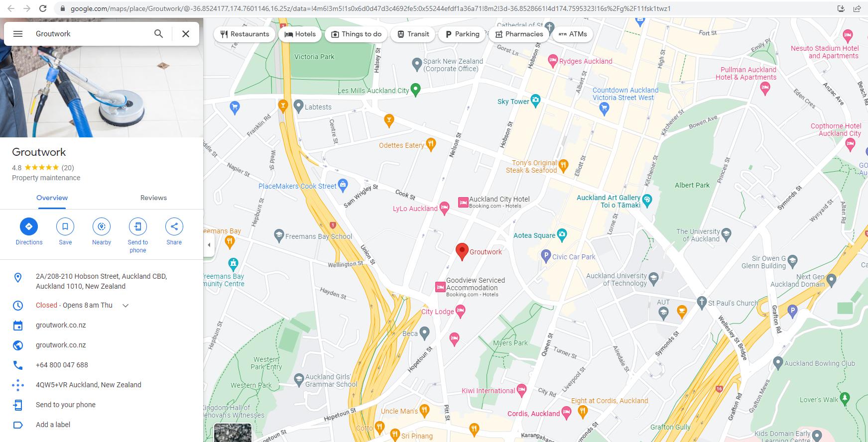Select the Overview tab
The height and width of the screenshot is (442, 868).
52,198
